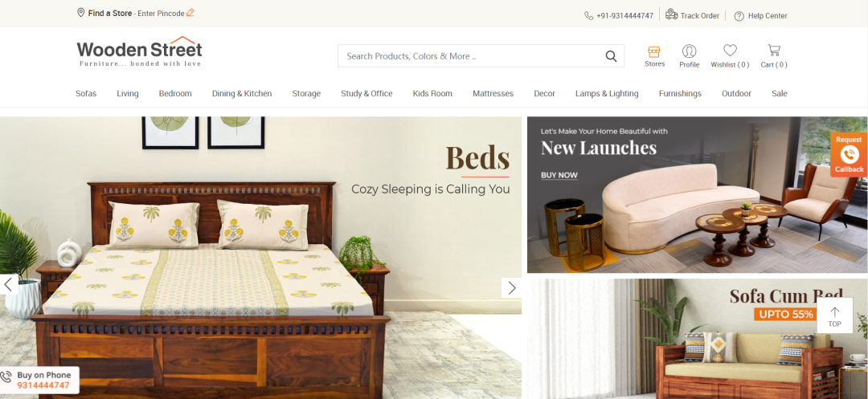Viewport: 868px width, 399px height.
Task: Open the Stores icon
Action: point(654,52)
